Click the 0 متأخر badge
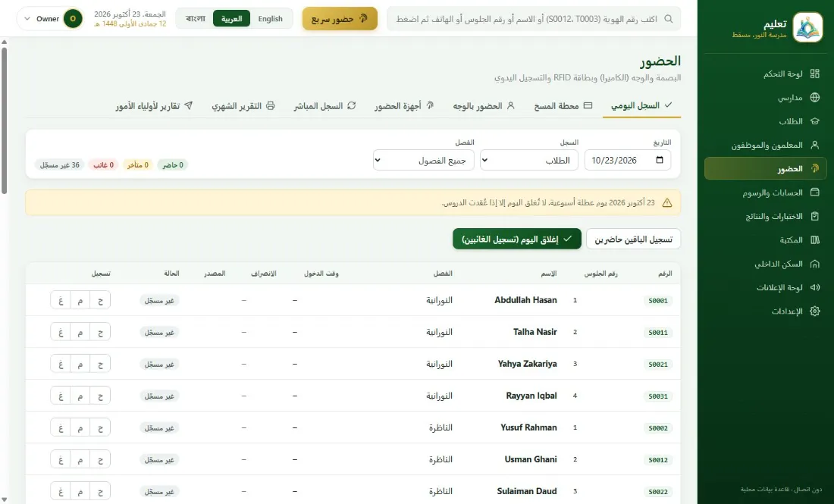 pos(138,164)
